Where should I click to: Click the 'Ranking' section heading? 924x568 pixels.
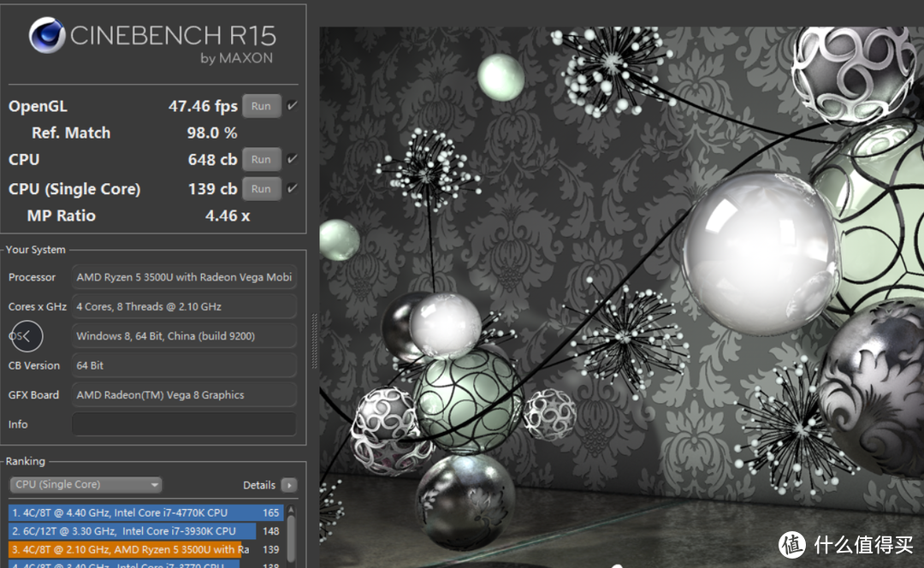click(x=26, y=461)
